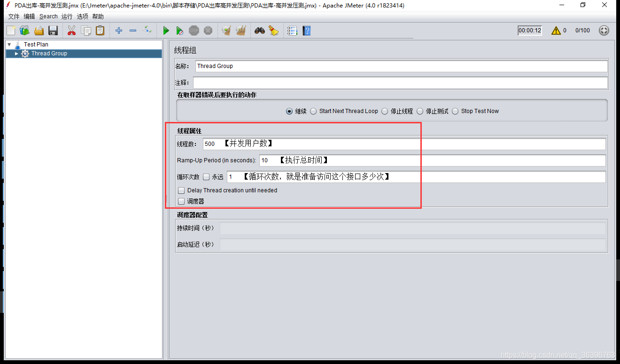This screenshot has height=364, width=620.
Task: Shutdown test threads with grey X icon
Action: pos(208,31)
